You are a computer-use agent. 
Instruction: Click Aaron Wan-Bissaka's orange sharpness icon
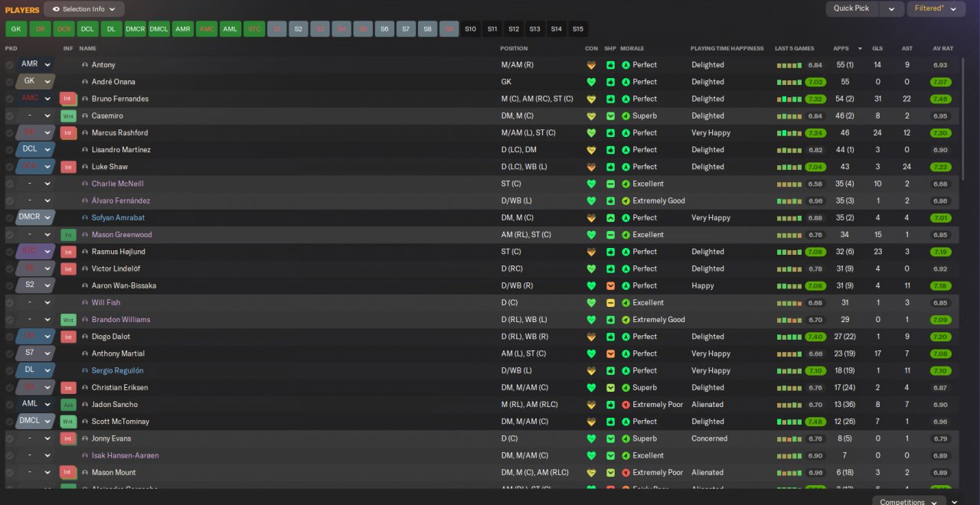click(x=610, y=285)
